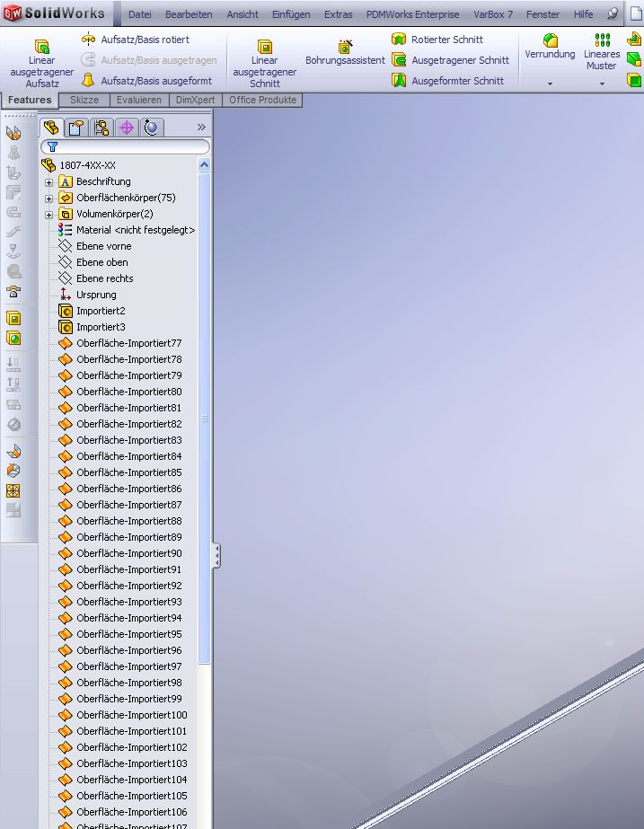Open dropdown arrow under Lineares Muster
The width and height of the screenshot is (644, 829).
[x=602, y=84]
